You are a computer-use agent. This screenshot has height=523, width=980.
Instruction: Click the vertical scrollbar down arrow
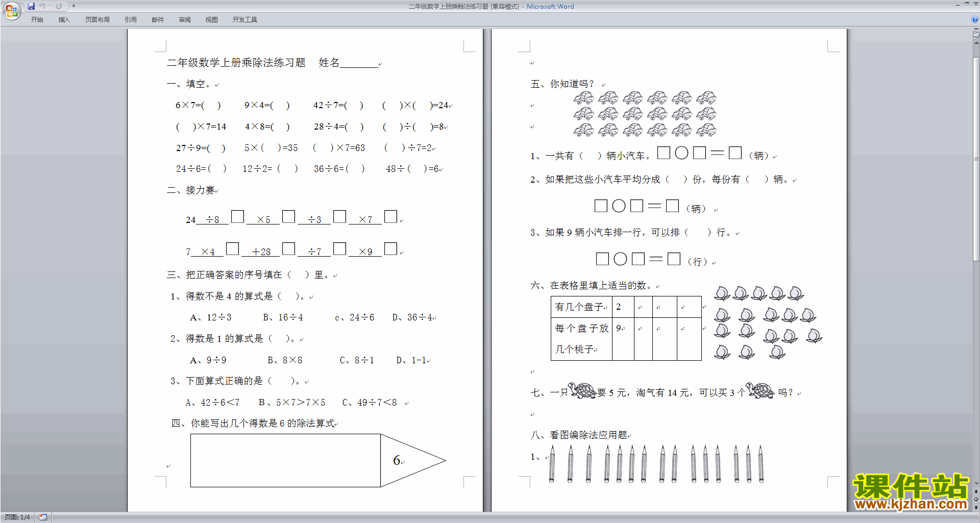coord(976,483)
